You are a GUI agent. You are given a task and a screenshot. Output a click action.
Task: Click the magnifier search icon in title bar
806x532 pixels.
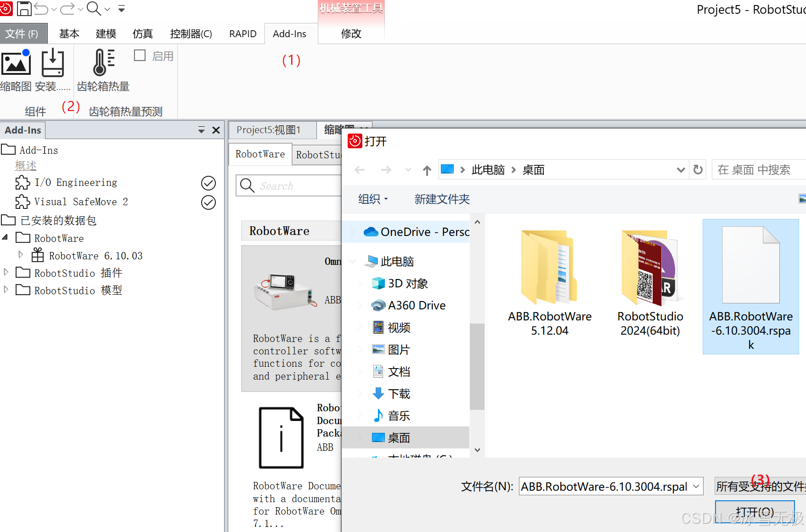[x=94, y=8]
